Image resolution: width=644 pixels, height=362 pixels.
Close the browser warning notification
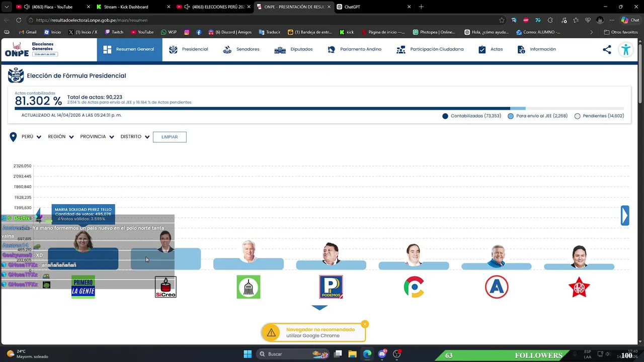click(x=365, y=324)
